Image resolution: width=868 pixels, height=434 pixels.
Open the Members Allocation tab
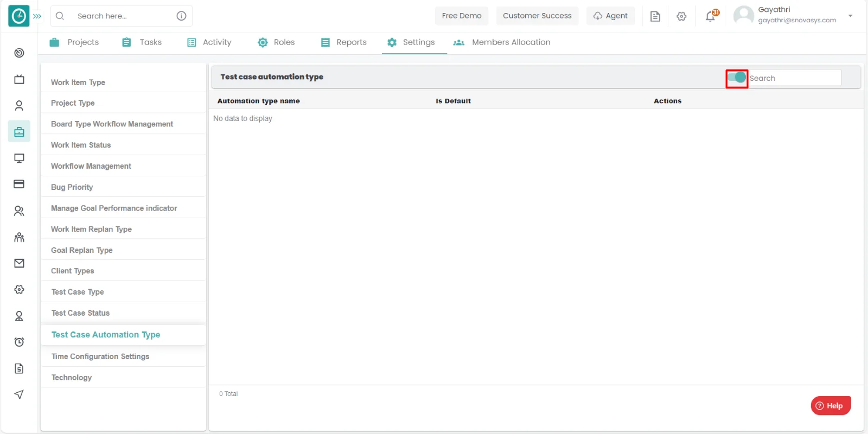pyautogui.click(x=502, y=42)
